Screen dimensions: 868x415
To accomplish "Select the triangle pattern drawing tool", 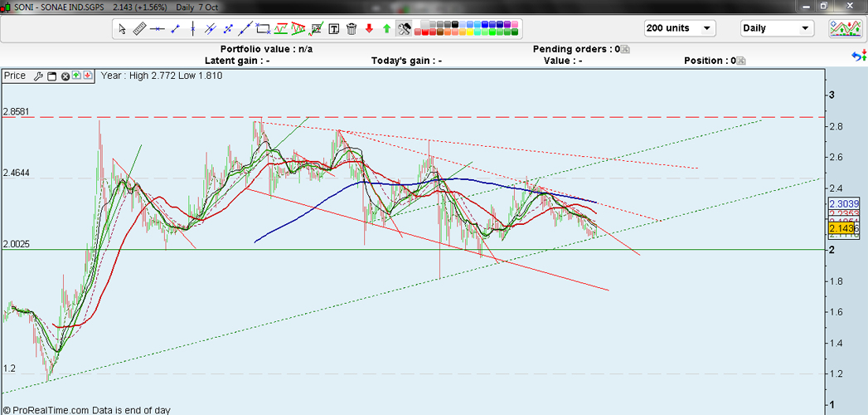I will [x=298, y=28].
